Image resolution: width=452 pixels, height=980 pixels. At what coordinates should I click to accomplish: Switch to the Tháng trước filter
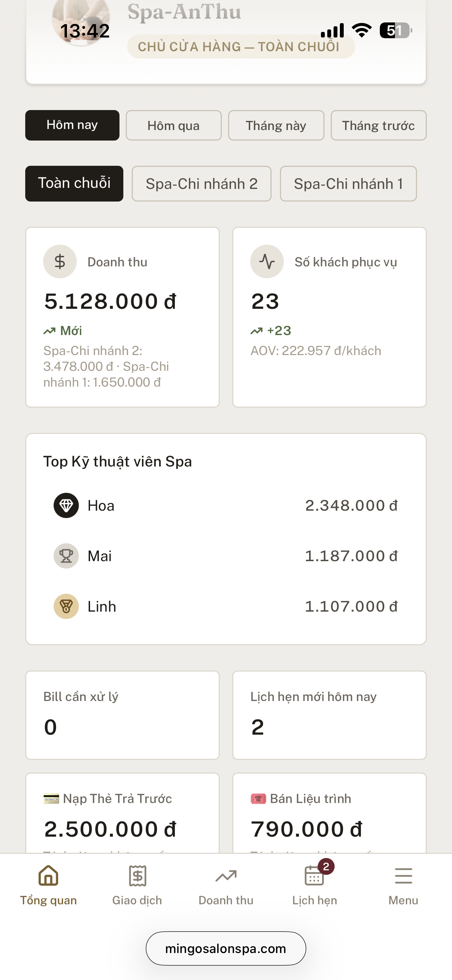[x=378, y=125]
